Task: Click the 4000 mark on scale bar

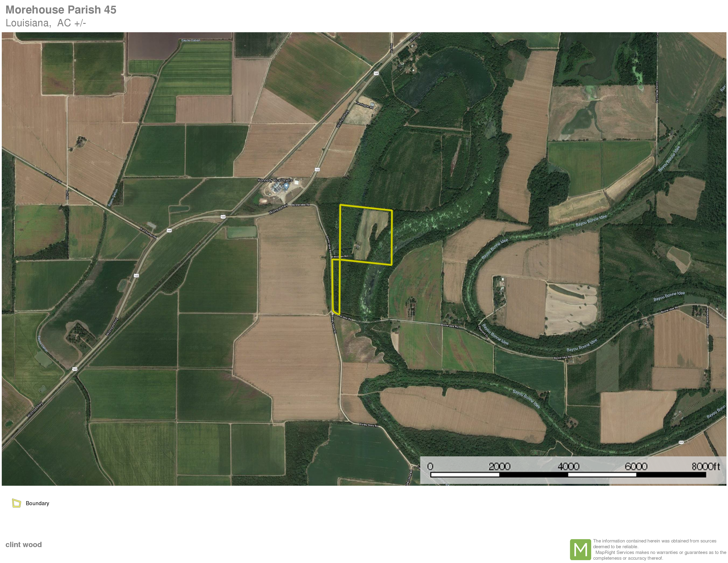Action: coord(568,466)
